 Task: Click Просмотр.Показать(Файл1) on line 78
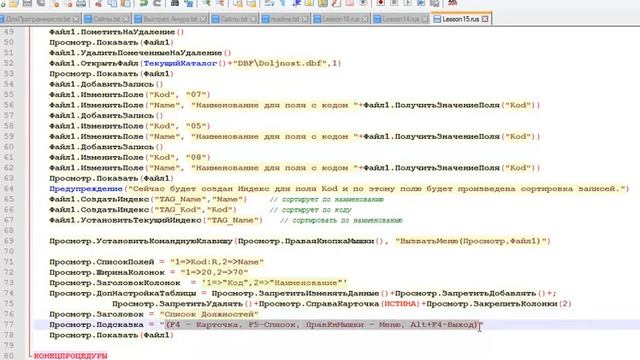click(111, 335)
